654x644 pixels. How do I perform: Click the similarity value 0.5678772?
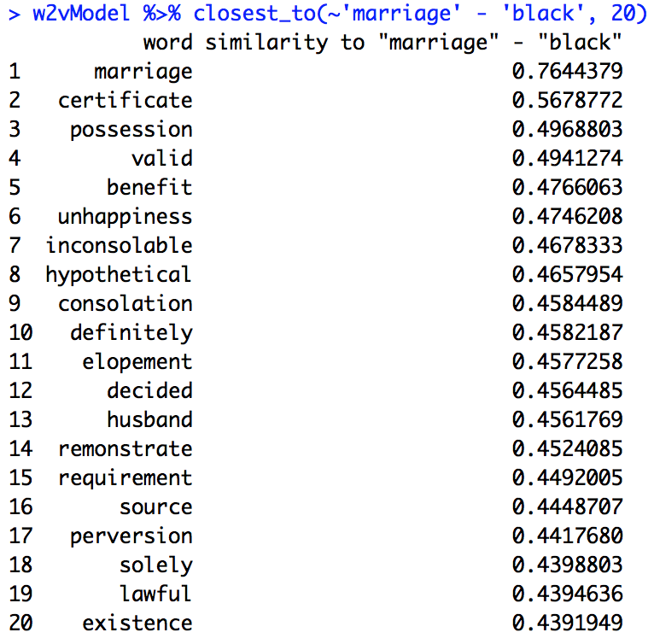pyautogui.click(x=567, y=100)
